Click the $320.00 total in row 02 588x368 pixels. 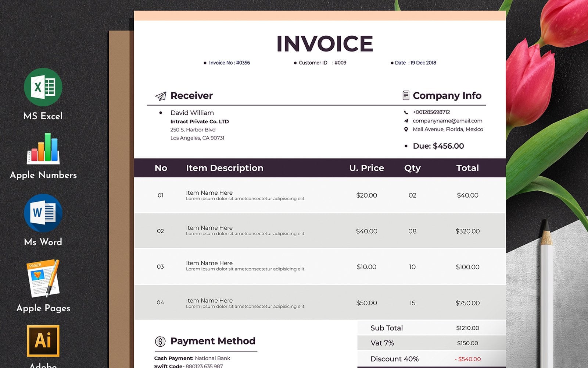coord(467,231)
